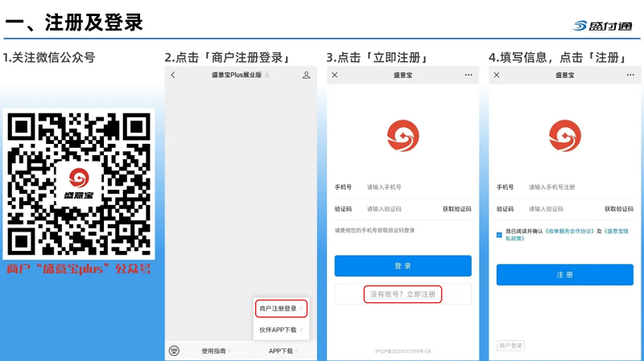Tick the agreement checkbox above 注册 button
The height and width of the screenshot is (361, 644).
tap(500, 234)
